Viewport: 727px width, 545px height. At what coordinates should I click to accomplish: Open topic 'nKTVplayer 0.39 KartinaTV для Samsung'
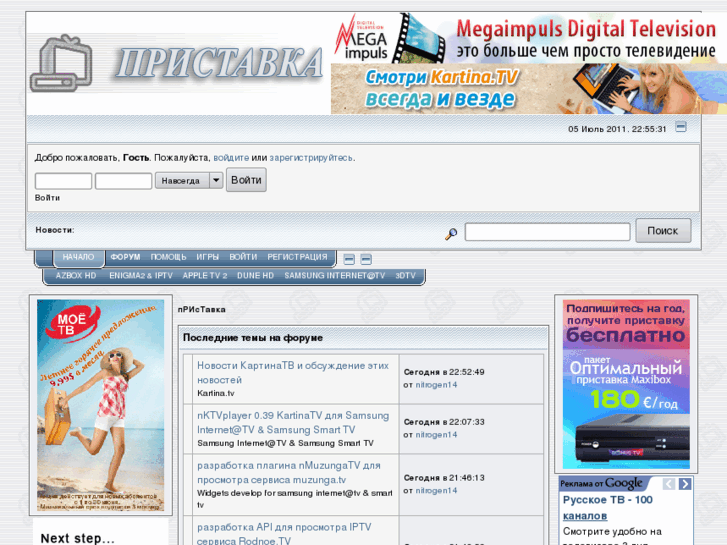click(x=293, y=423)
